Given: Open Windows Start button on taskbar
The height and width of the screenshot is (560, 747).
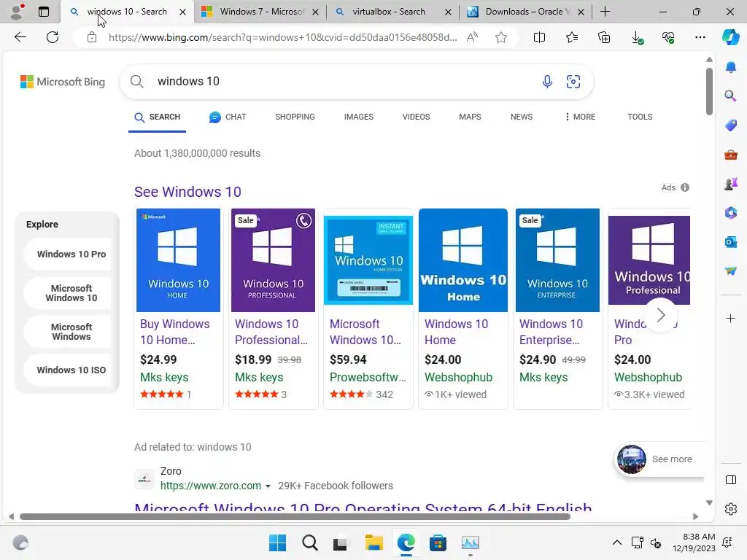Looking at the screenshot, I should coord(277,542).
